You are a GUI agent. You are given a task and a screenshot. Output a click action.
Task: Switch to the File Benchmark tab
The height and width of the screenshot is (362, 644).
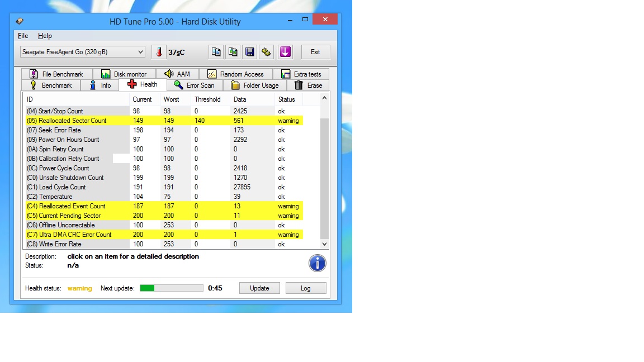[x=56, y=74]
